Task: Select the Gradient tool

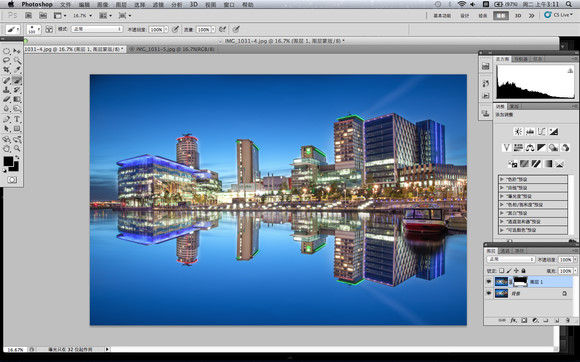Action: [x=17, y=99]
